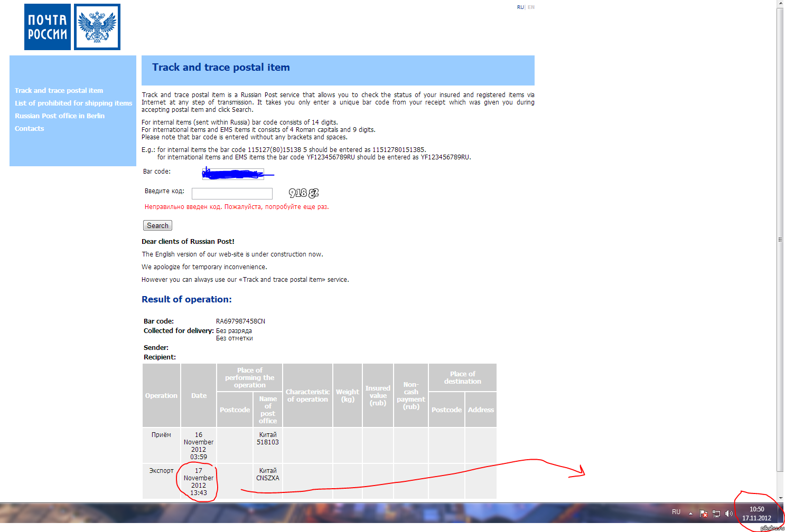Screen dimensions: 785x532
Task: Click the Search button
Action: click(157, 225)
